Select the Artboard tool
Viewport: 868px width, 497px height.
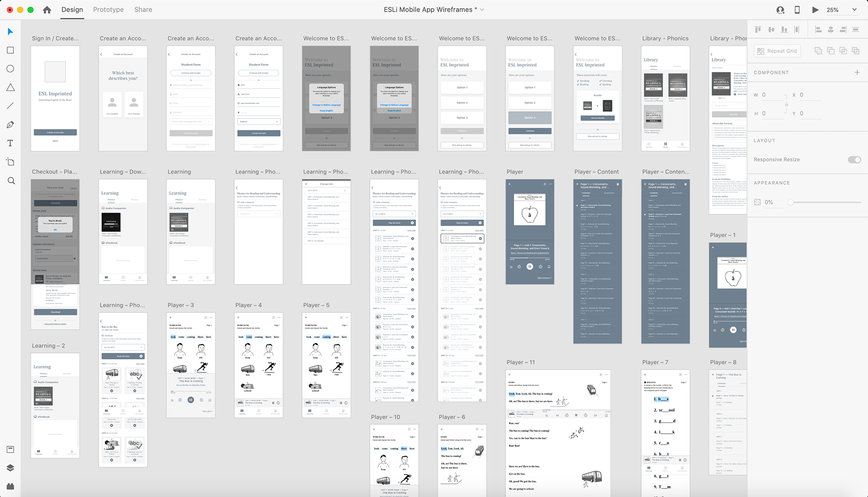10,162
